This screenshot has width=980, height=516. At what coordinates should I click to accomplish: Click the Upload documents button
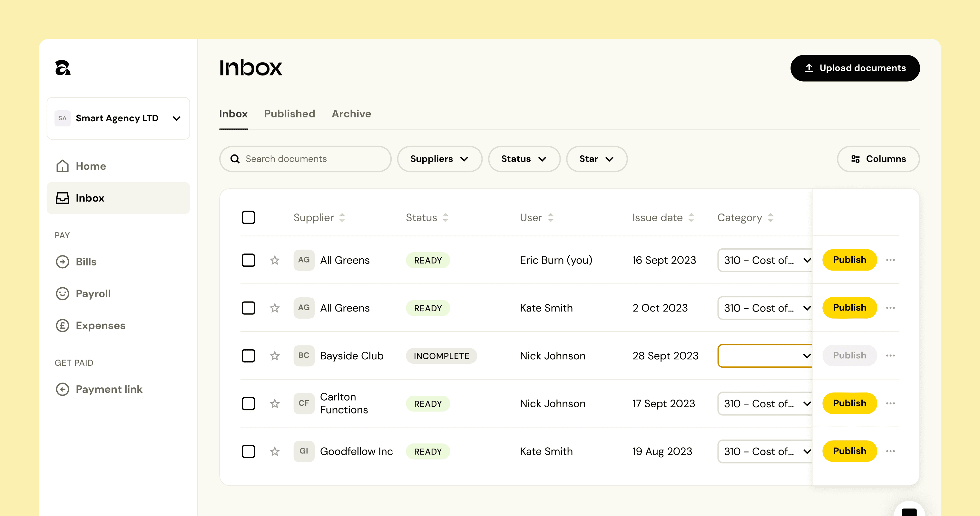coord(855,68)
